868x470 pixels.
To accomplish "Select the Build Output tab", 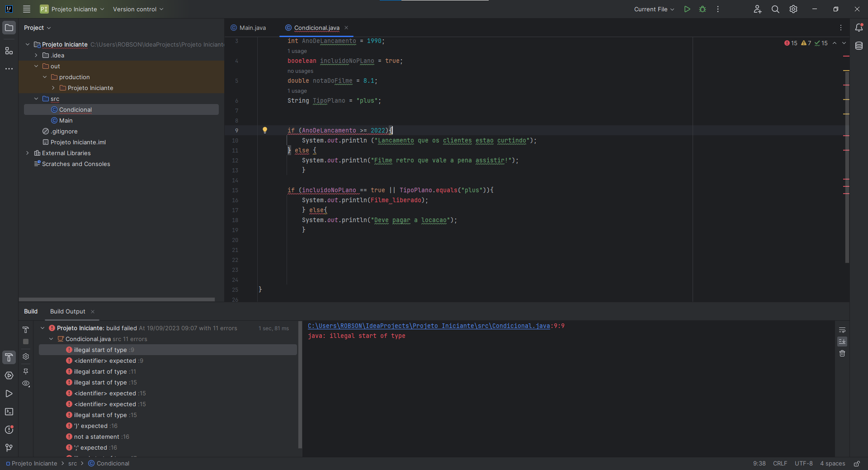I will 67,311.
